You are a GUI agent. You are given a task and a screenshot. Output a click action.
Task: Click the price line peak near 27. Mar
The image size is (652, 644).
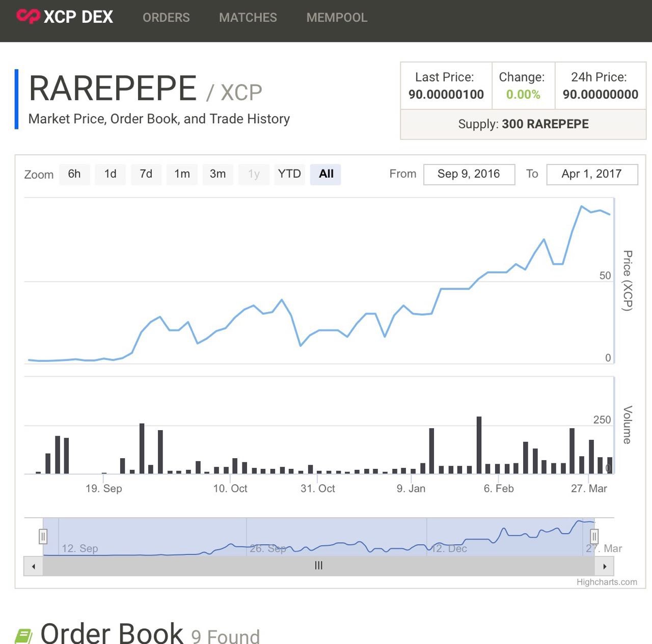coord(581,206)
